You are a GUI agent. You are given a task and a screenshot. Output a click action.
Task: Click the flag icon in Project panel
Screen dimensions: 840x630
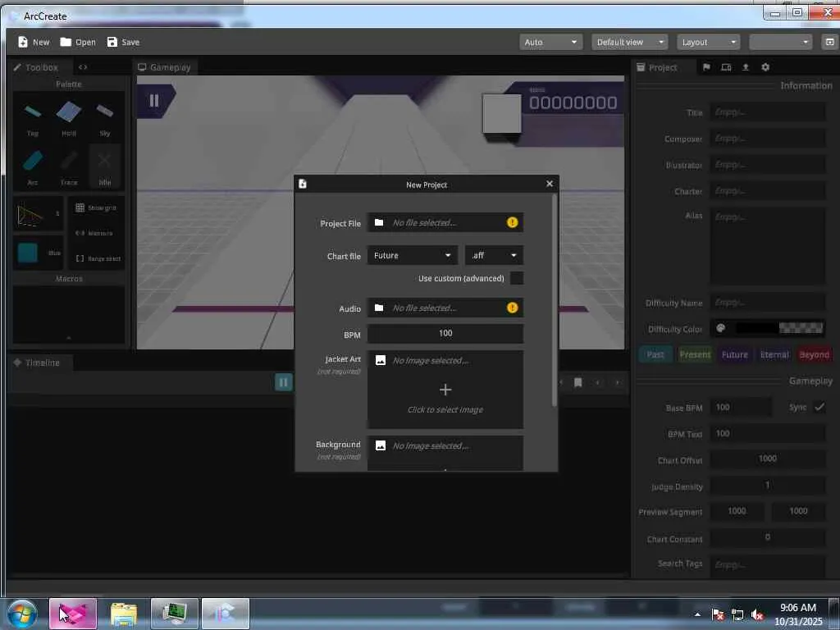706,67
